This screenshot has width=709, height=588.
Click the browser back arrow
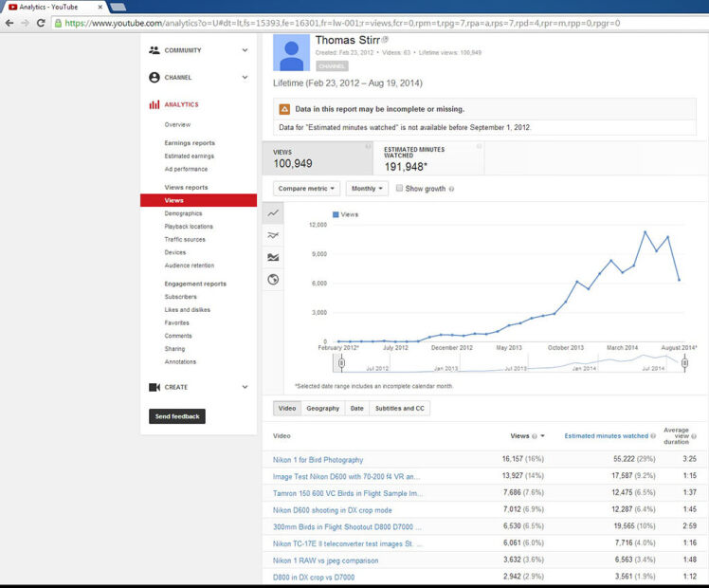coord(9,22)
